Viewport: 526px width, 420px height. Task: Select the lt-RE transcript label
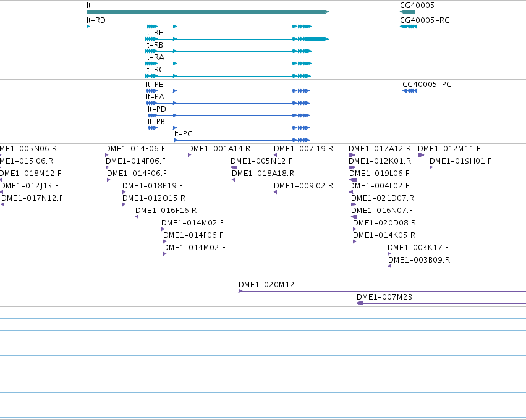pyautogui.click(x=155, y=33)
